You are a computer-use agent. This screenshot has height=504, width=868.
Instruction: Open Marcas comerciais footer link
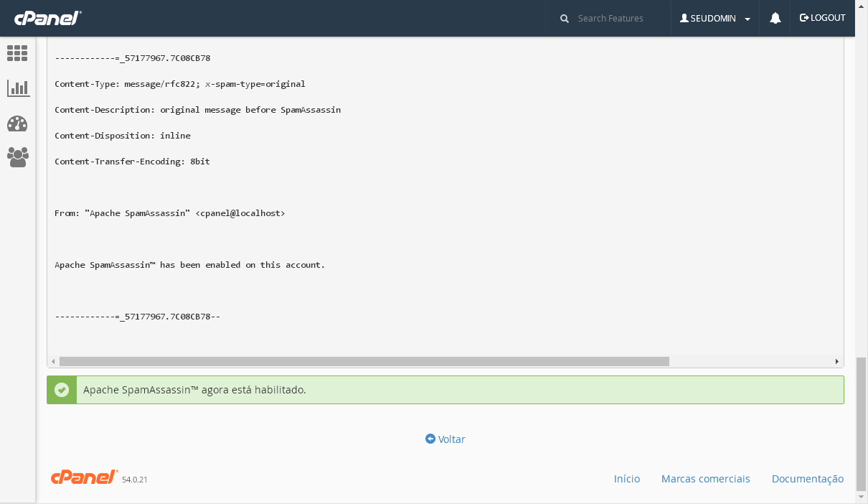(705, 479)
